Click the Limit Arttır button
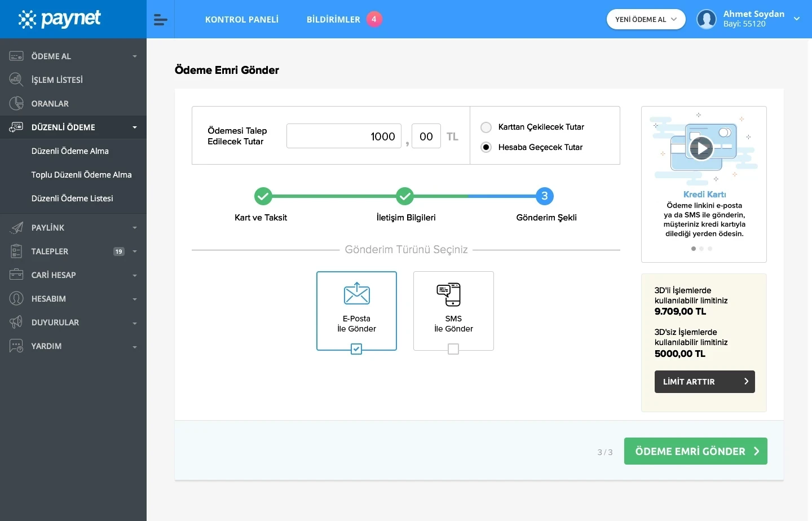812x521 pixels. pyautogui.click(x=705, y=382)
